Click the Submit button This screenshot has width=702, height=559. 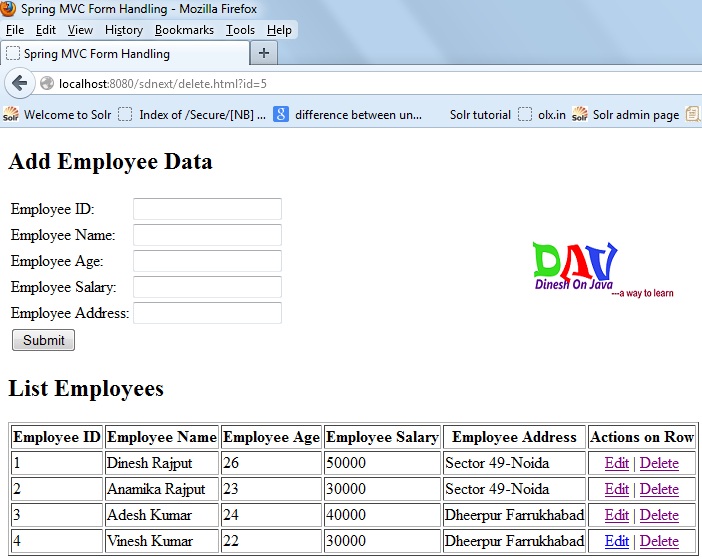[x=43, y=340]
